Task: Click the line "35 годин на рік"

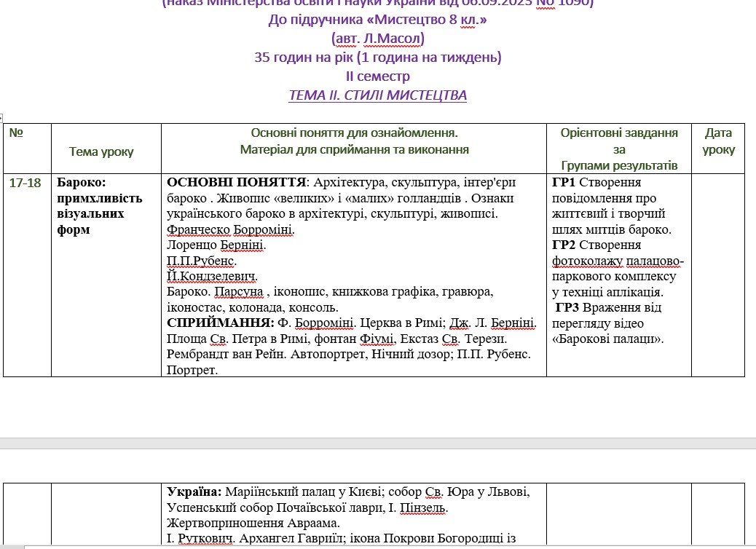Action: (304, 58)
